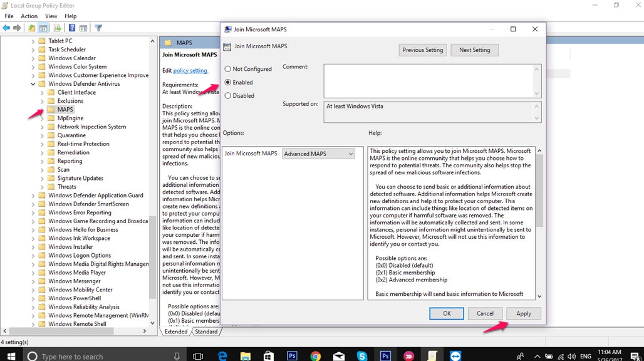This screenshot has width=644, height=361.
Task: Toggle the Show/Hide Console Tree icon
Action: [43, 28]
